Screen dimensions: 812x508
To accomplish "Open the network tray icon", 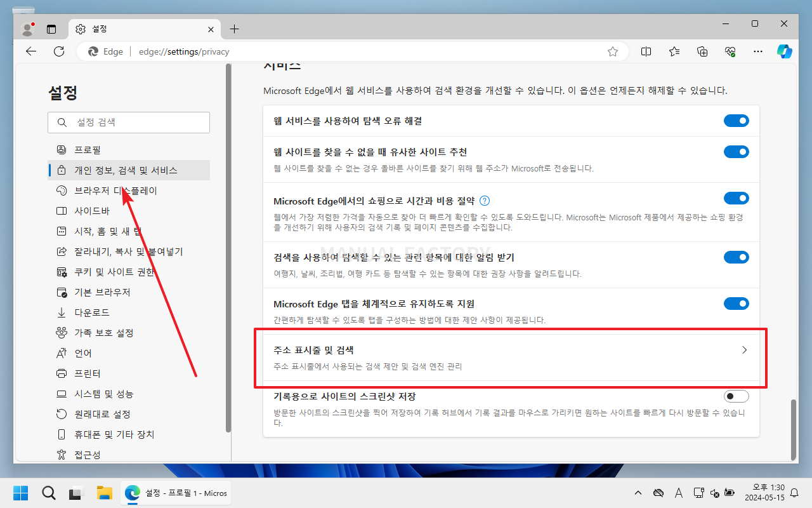I will (x=698, y=493).
